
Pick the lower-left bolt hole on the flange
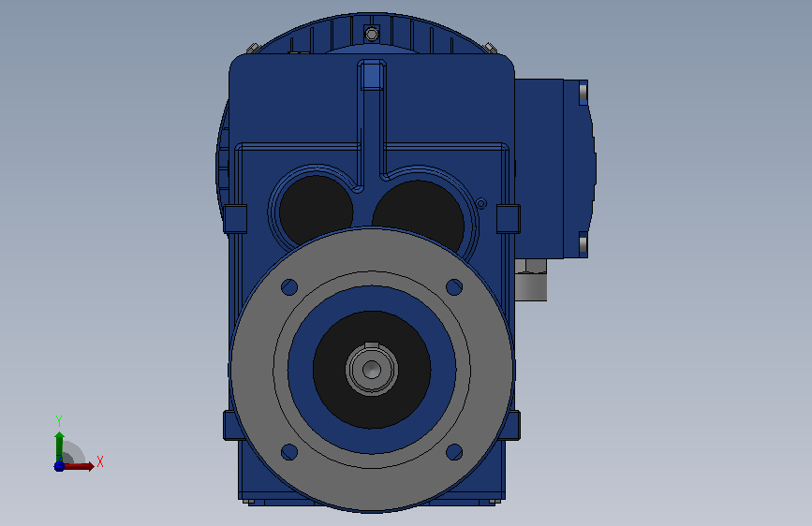coord(289,452)
